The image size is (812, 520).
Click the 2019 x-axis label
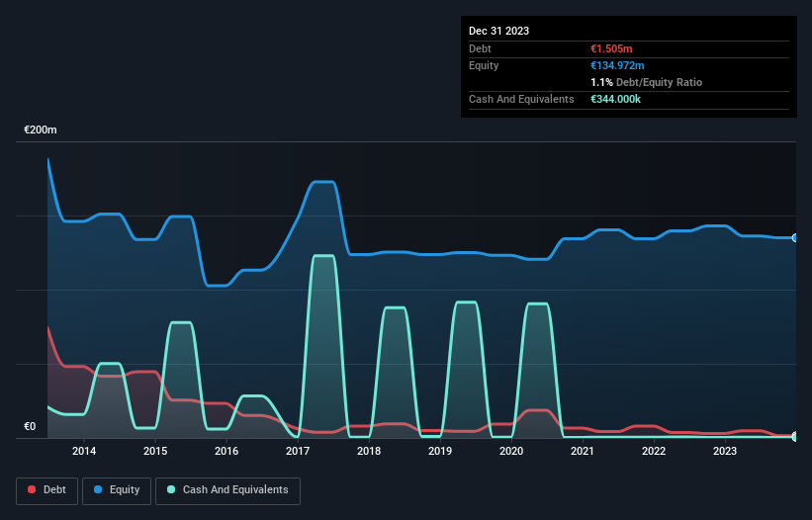tap(440, 451)
